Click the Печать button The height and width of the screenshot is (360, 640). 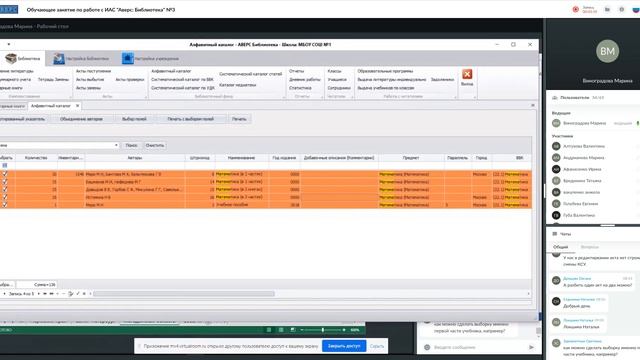pos(239,119)
